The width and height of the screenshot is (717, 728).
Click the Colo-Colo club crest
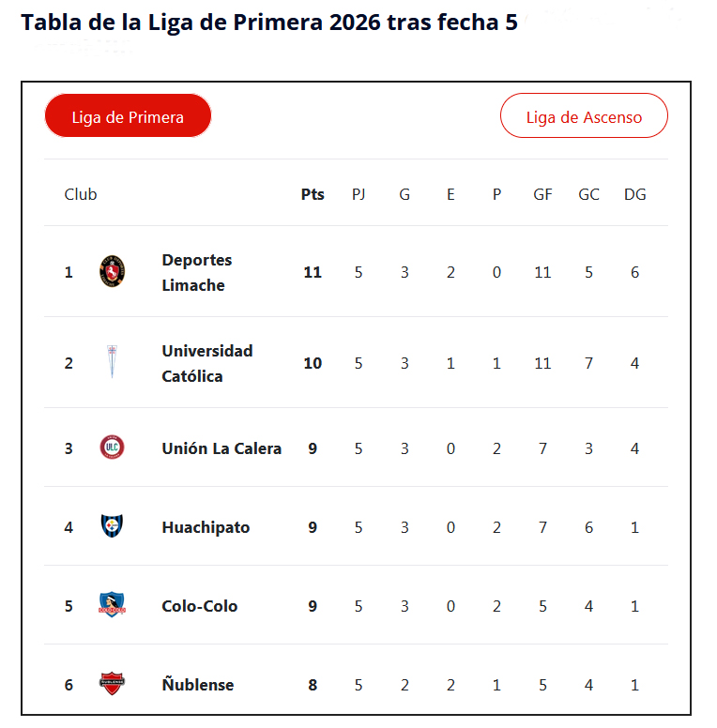pyautogui.click(x=113, y=605)
